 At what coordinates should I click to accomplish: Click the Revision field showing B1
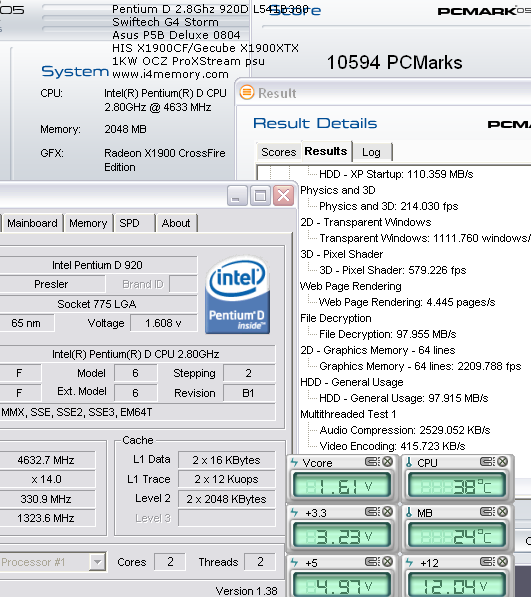click(x=249, y=393)
